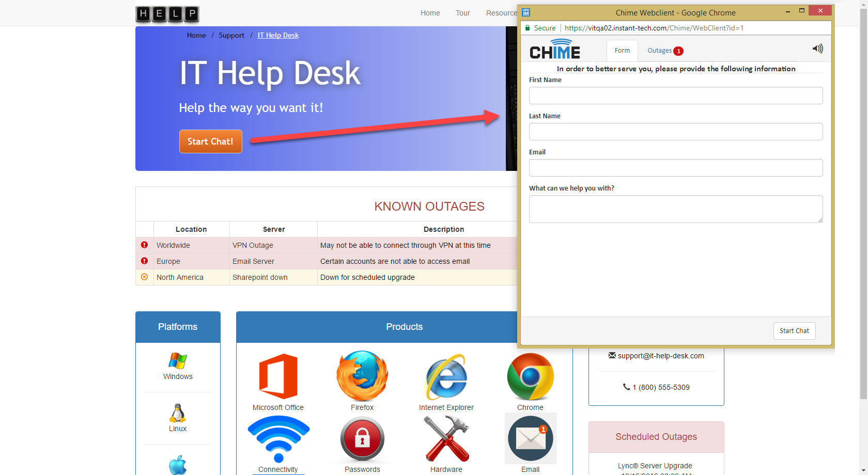868x475 pixels.
Task: Click the phone icon beside support number
Action: pos(626,387)
